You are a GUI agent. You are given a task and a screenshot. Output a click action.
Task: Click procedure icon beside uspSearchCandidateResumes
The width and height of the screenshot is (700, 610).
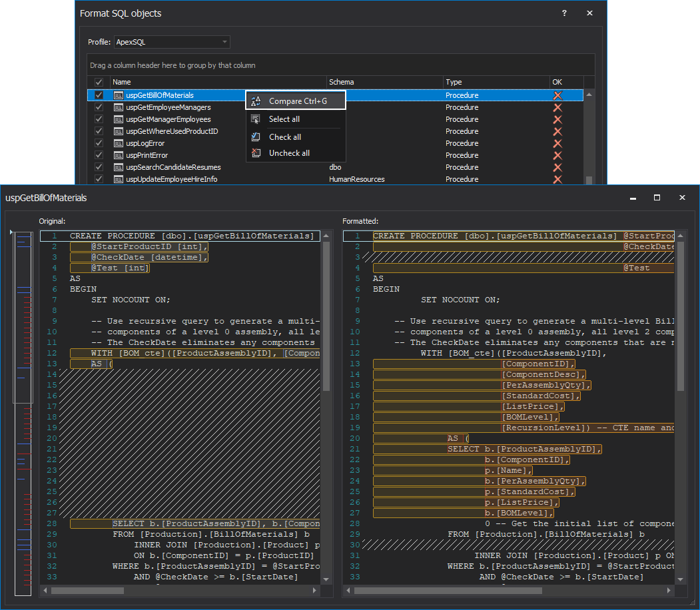click(x=119, y=167)
